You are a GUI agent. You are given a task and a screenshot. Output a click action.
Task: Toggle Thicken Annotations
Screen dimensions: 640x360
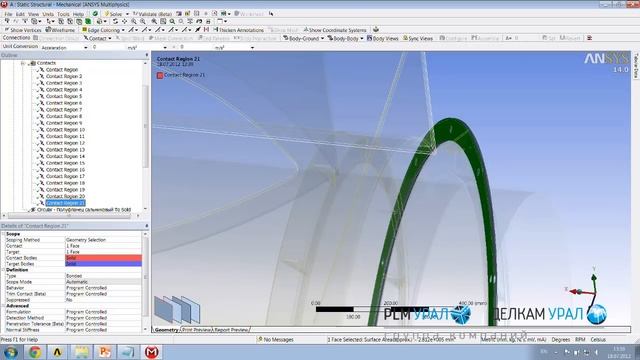point(239,30)
